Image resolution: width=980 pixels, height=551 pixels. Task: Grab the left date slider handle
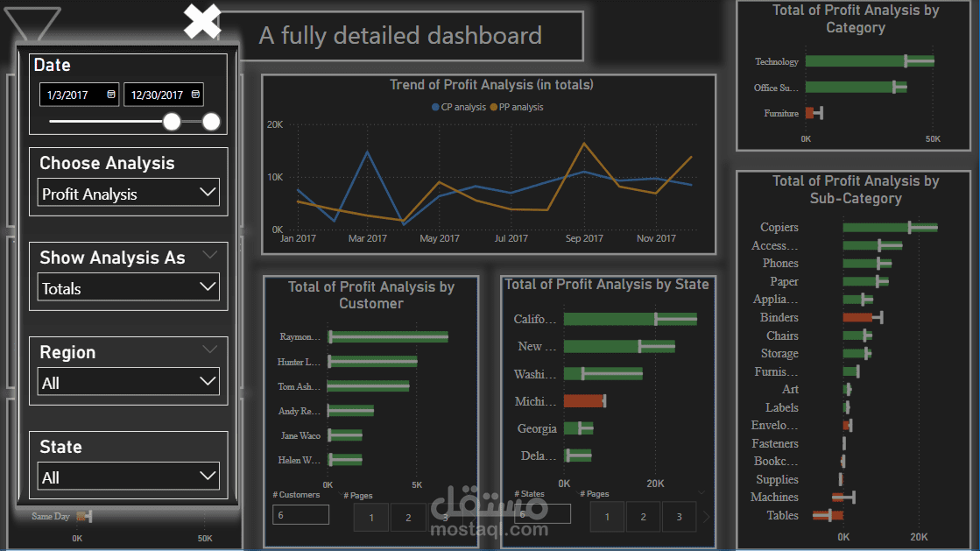pos(172,122)
